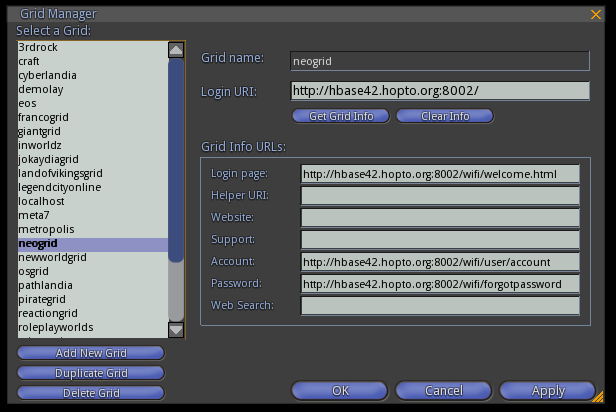The image size is (616, 412).
Task: Select localhost grid entry
Action: tap(41, 201)
